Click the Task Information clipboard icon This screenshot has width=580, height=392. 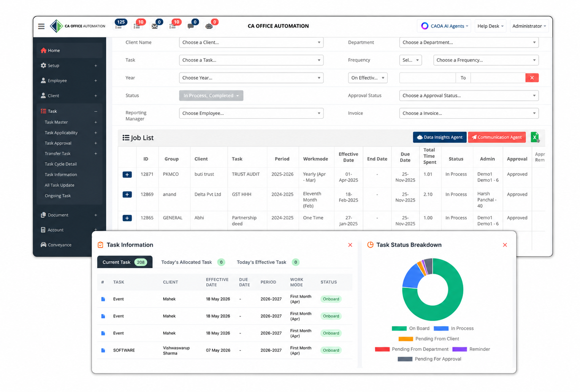tap(100, 245)
